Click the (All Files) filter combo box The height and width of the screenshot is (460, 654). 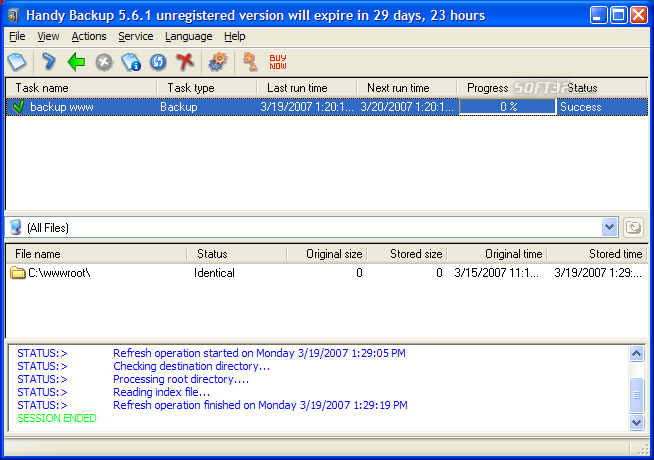pyautogui.click(x=312, y=227)
